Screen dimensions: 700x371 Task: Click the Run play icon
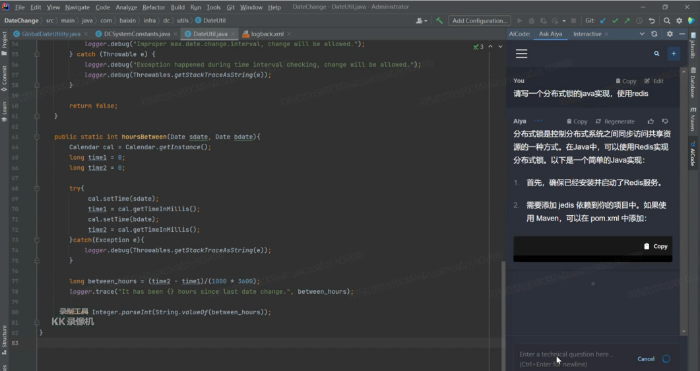pos(519,21)
